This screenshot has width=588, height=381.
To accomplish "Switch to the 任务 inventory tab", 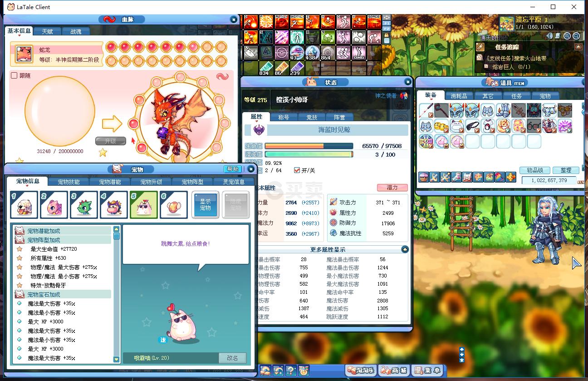I will (516, 96).
